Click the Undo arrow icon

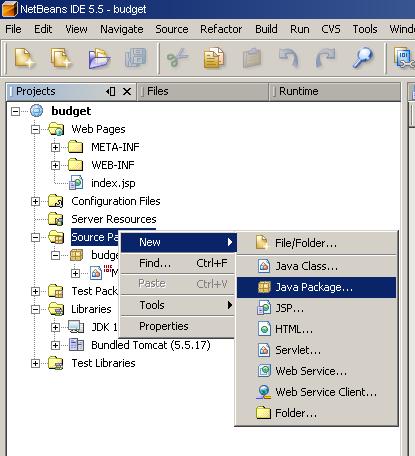289,58
